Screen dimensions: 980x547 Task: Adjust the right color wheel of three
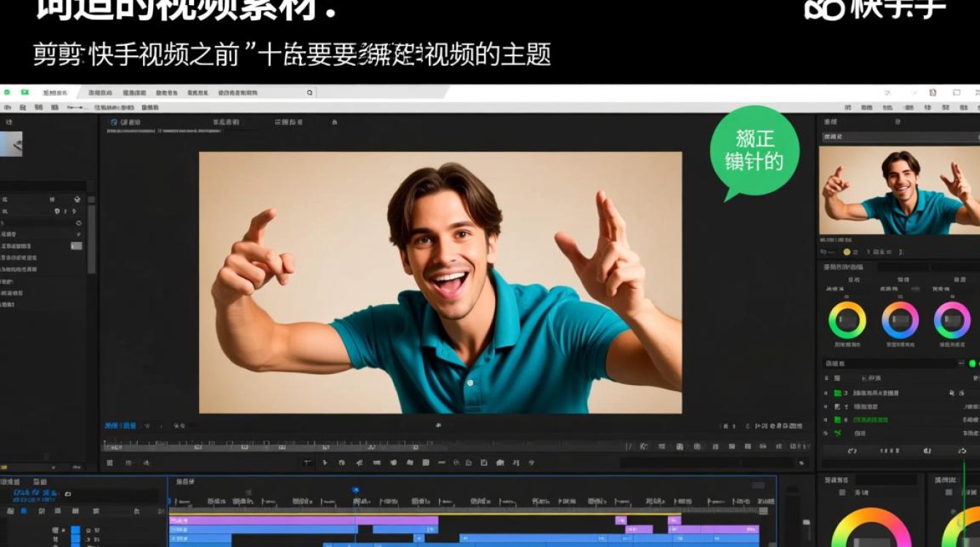pos(952,320)
